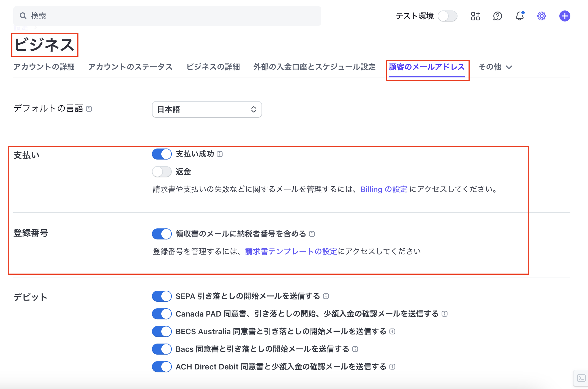Disable 領収書のメールに納税者番号を含める toggle
Screen dimensions: 588x389
click(162, 234)
